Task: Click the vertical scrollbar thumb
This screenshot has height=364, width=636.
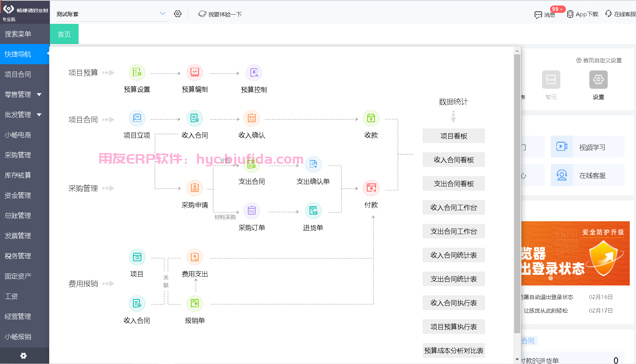Action: tap(517, 194)
